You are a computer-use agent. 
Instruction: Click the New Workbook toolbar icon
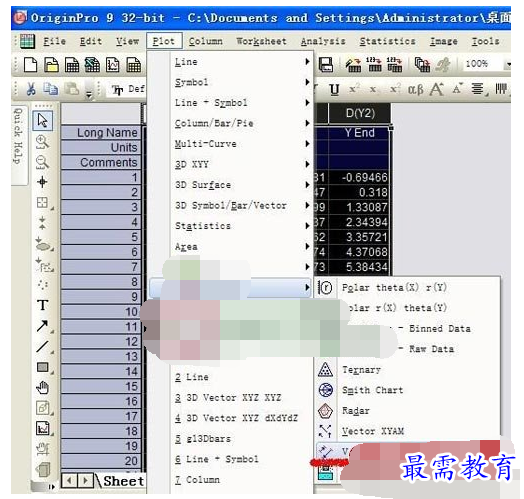pyautogui.click(x=72, y=65)
